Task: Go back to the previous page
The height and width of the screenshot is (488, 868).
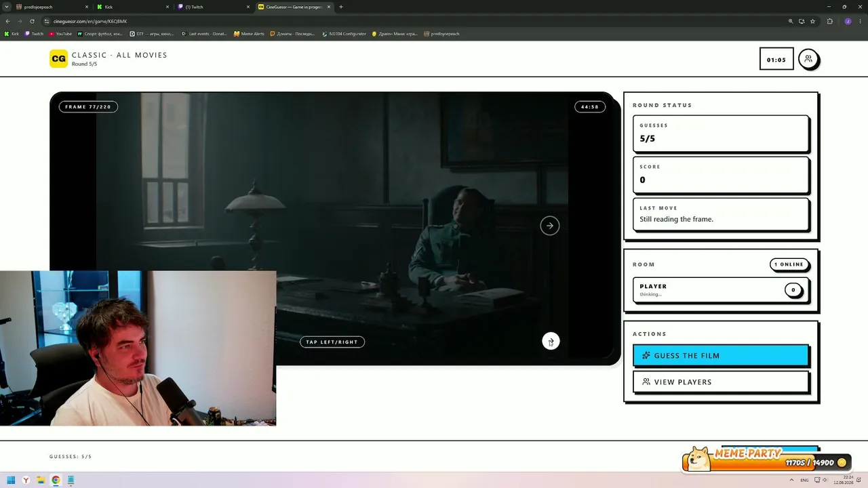Action: click(8, 21)
